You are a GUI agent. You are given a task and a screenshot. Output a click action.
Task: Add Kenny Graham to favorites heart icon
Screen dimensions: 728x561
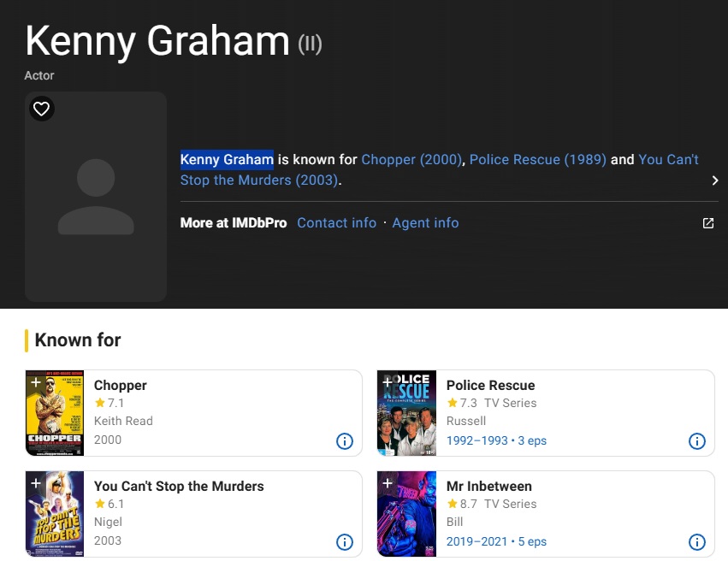[42, 109]
